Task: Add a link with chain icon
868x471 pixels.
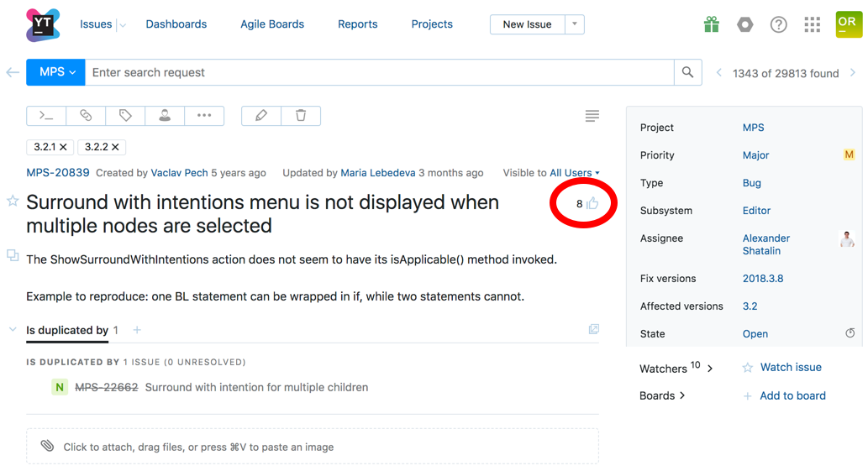Action: [x=86, y=116]
